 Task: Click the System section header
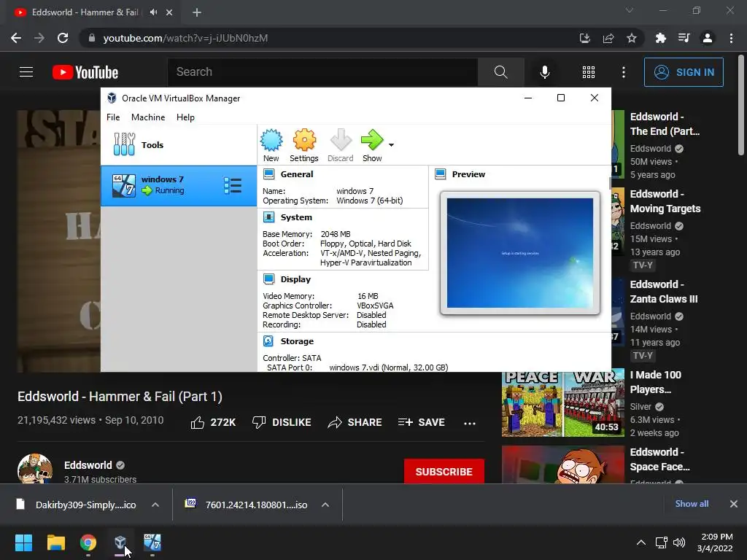coord(296,217)
